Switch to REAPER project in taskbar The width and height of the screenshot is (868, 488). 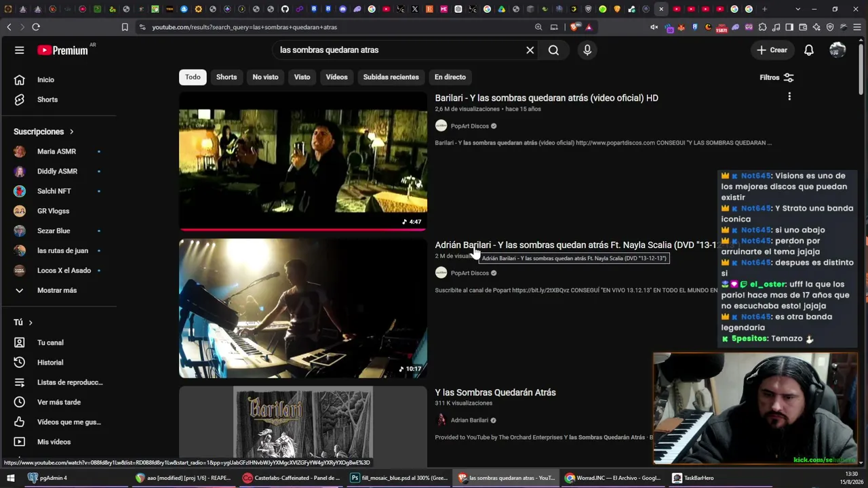point(183,478)
